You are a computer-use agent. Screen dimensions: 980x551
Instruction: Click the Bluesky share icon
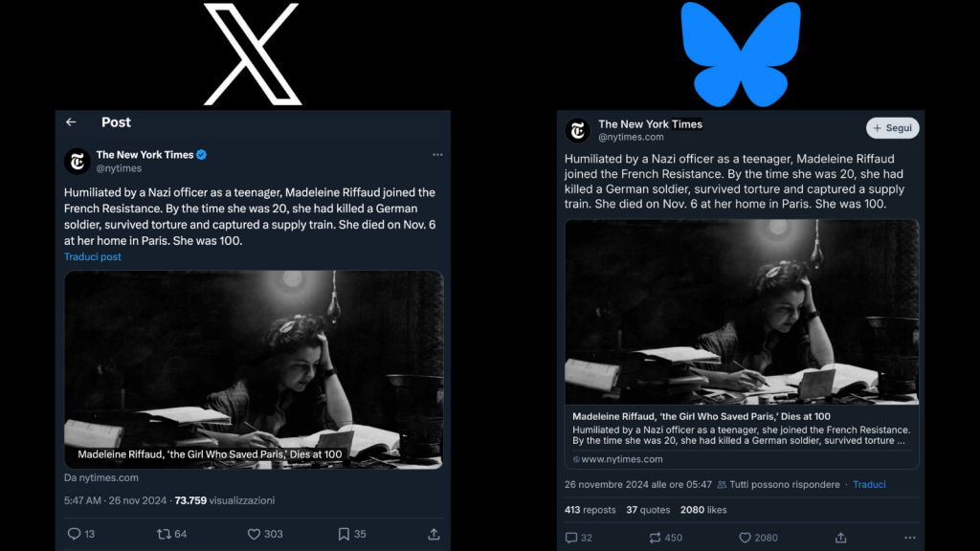tap(841, 538)
